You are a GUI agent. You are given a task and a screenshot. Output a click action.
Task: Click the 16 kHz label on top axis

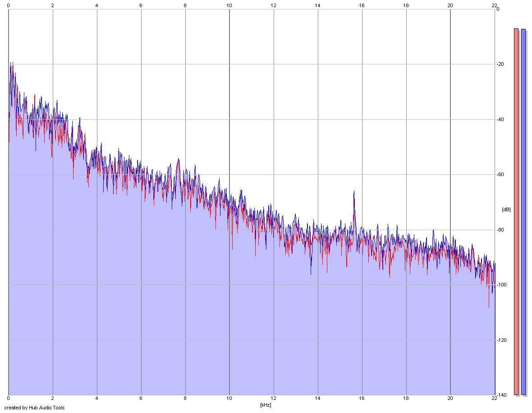362,5
